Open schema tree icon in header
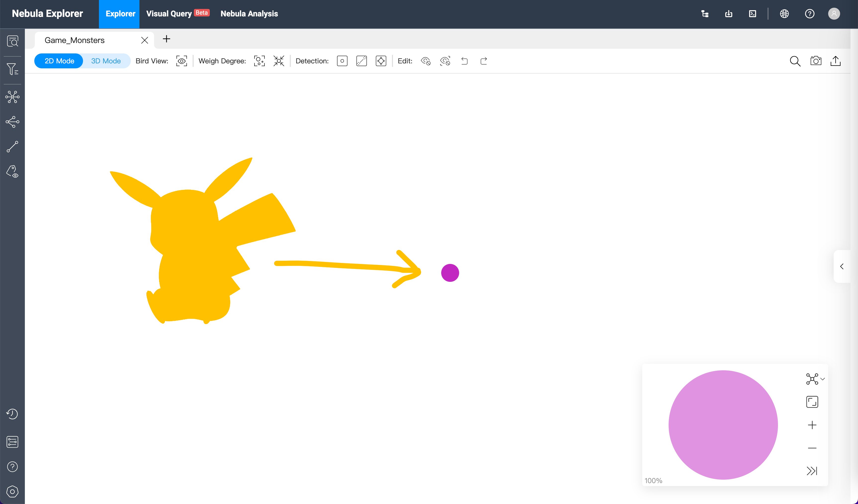Screen dimensions: 858x504 (x=705, y=14)
